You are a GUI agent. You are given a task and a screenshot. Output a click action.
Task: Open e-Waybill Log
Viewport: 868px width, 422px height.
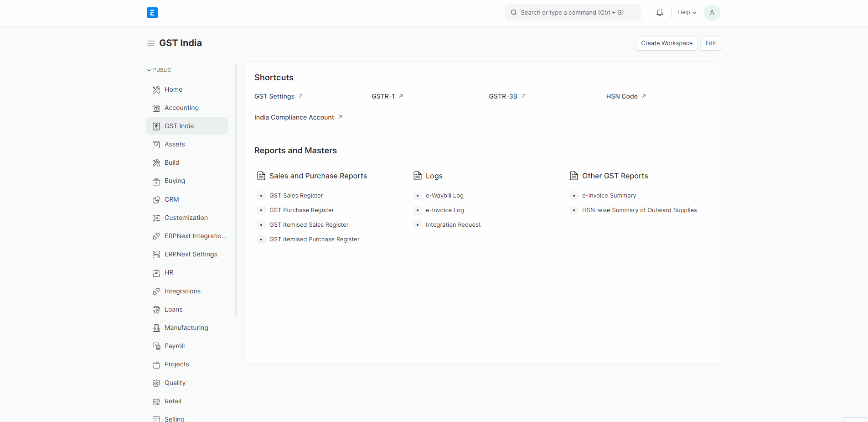point(444,195)
